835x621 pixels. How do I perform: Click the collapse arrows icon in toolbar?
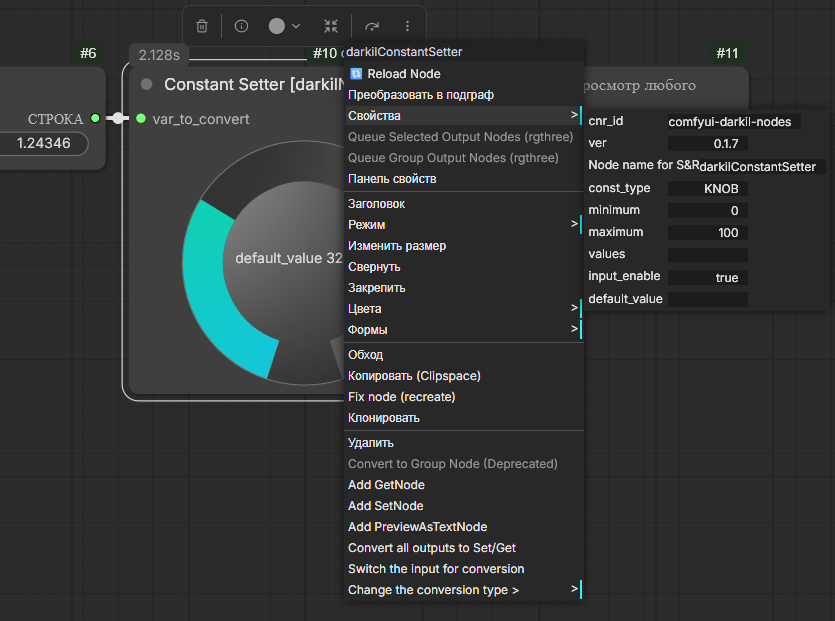pos(331,26)
